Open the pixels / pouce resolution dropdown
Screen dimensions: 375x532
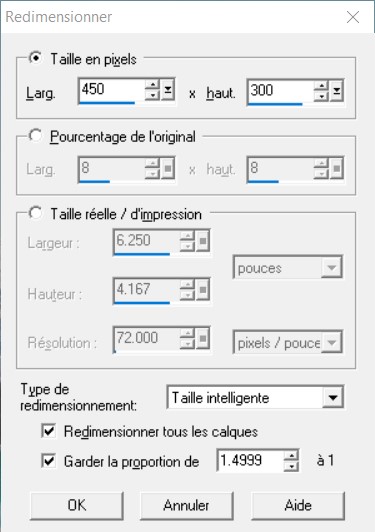coord(331,342)
